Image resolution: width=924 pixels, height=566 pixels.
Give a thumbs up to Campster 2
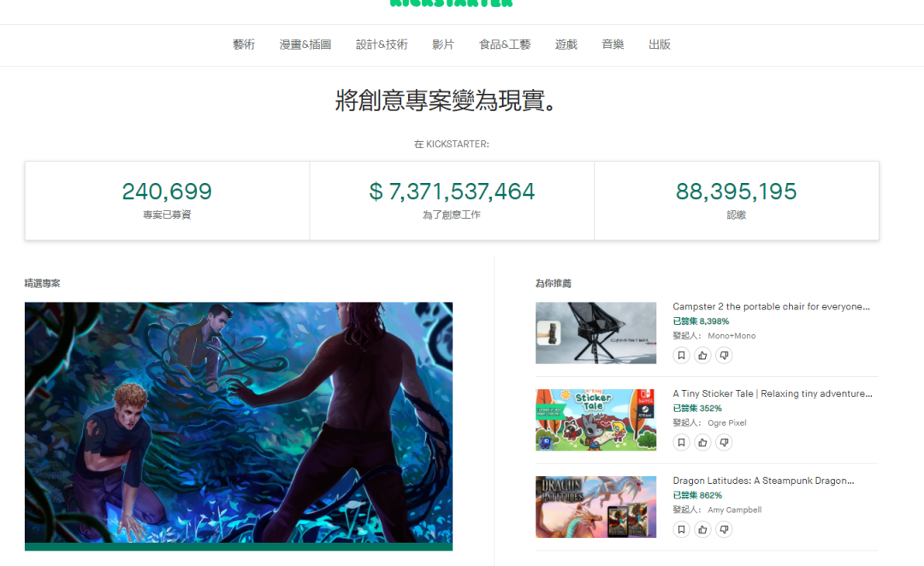(702, 354)
